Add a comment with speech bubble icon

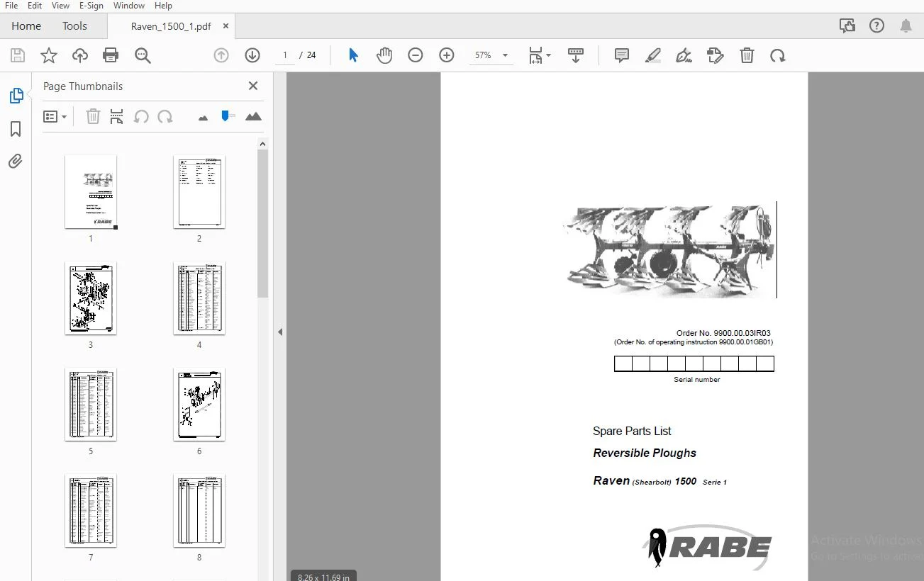[622, 55]
